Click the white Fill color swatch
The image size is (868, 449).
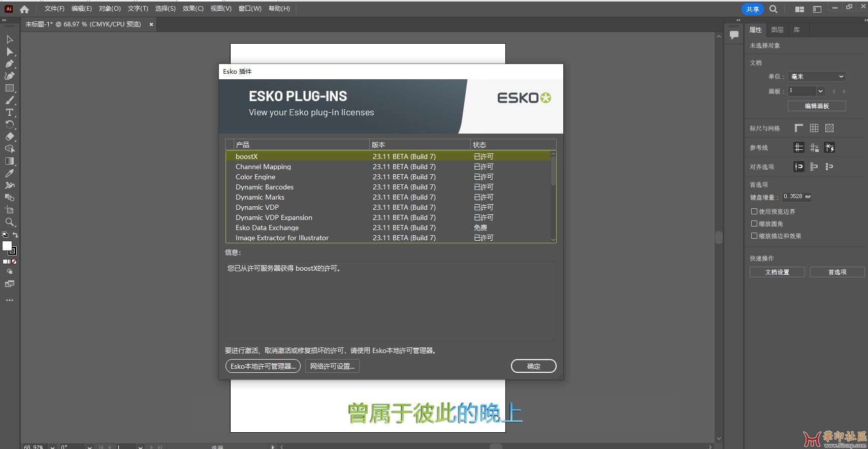point(7,246)
